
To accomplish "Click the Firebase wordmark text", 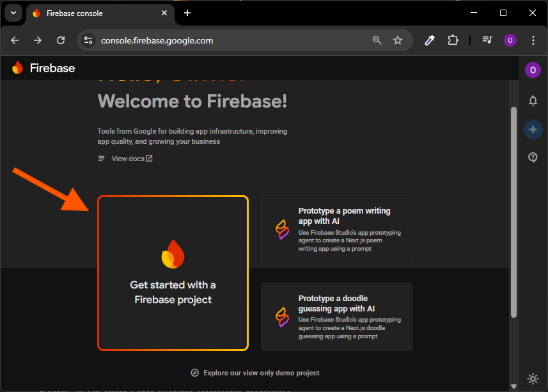I will (52, 68).
